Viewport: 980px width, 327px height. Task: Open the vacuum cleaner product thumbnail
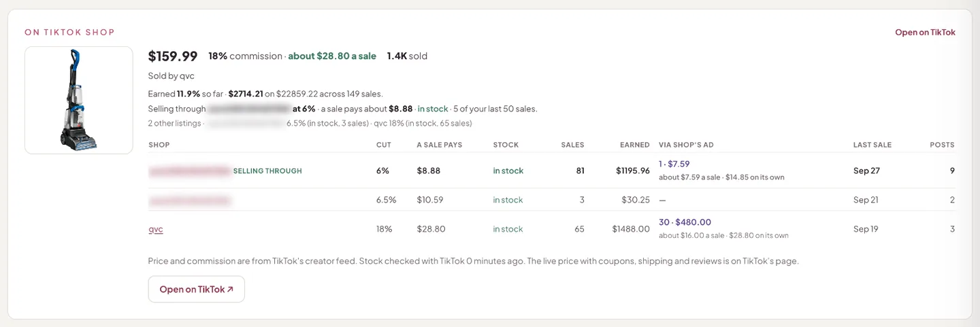point(79,100)
